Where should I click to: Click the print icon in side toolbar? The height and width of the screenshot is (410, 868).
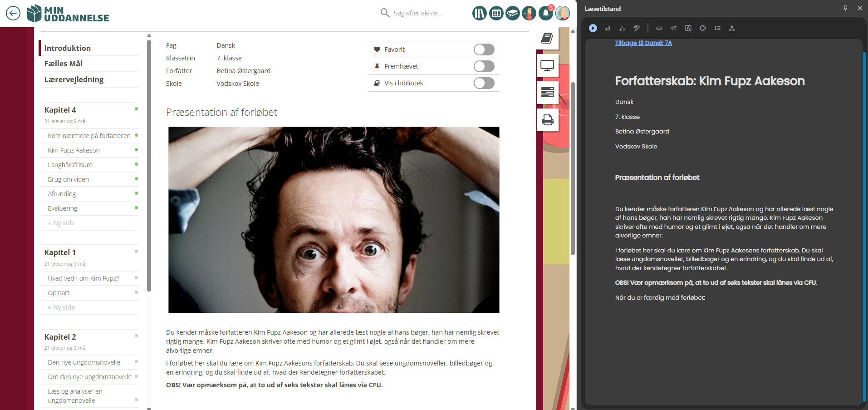click(x=548, y=120)
